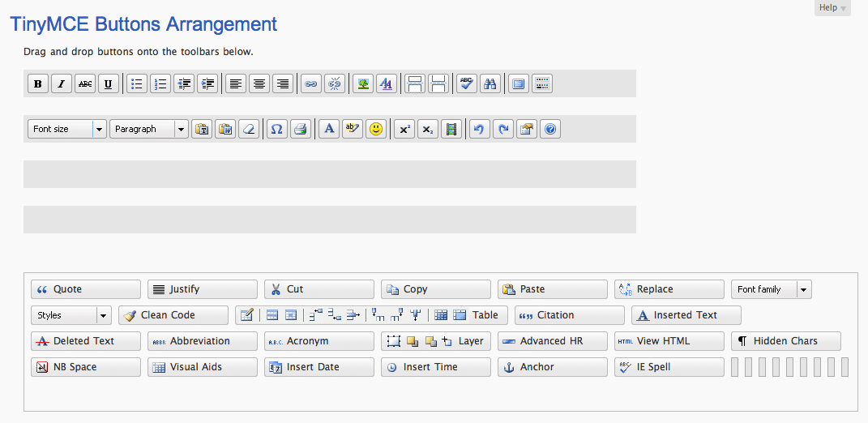Click the Undo arrow icon
Viewport: 868px width, 423px height.
tap(480, 129)
